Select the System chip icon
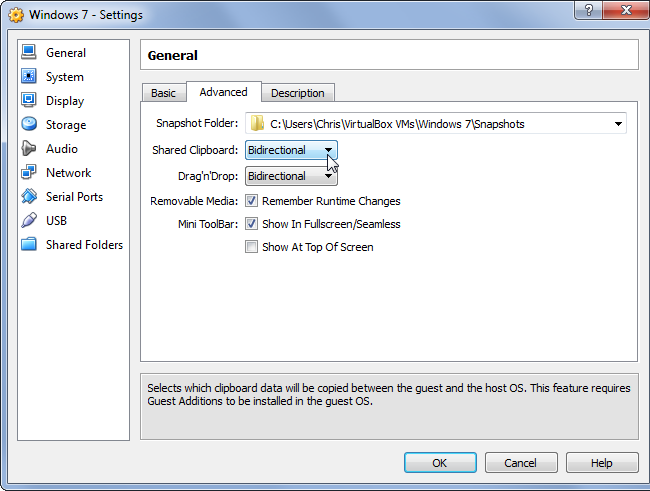 pyautogui.click(x=29, y=77)
